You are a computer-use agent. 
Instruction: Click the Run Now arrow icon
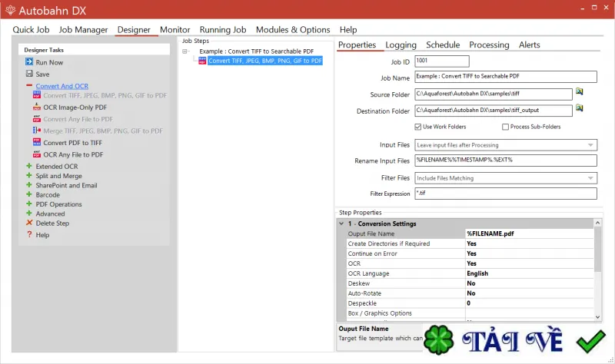(29, 62)
